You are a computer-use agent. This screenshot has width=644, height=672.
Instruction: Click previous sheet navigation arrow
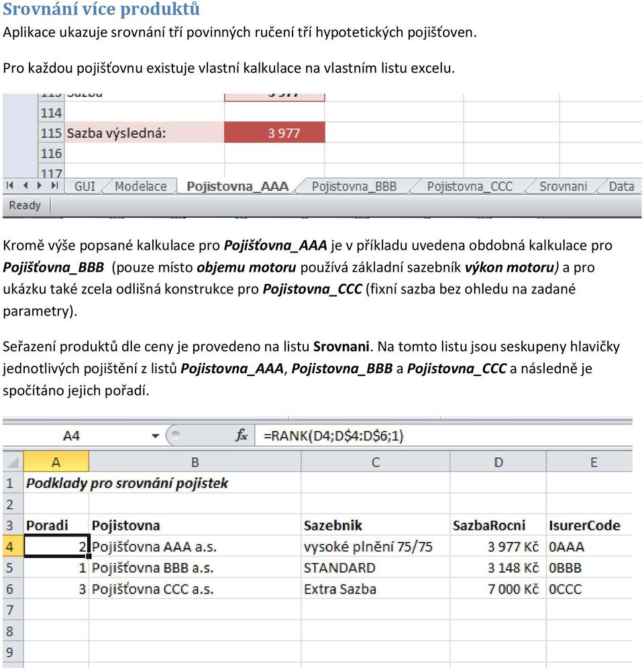(25, 185)
